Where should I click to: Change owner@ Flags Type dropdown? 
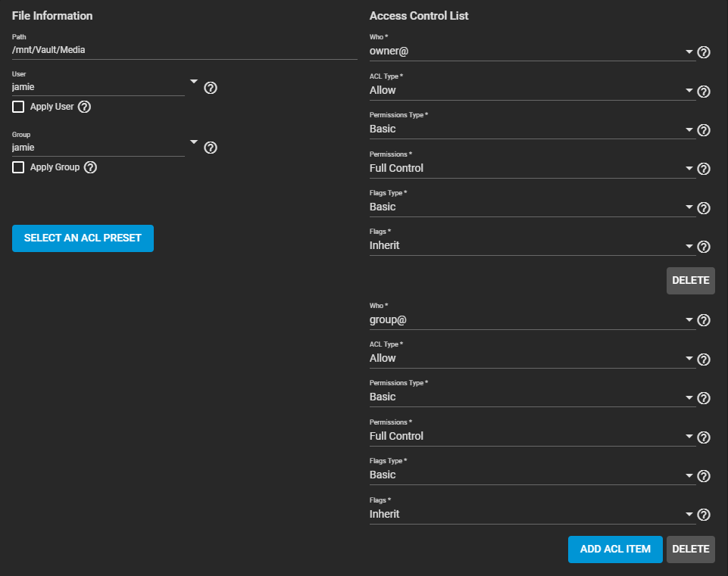pos(530,207)
